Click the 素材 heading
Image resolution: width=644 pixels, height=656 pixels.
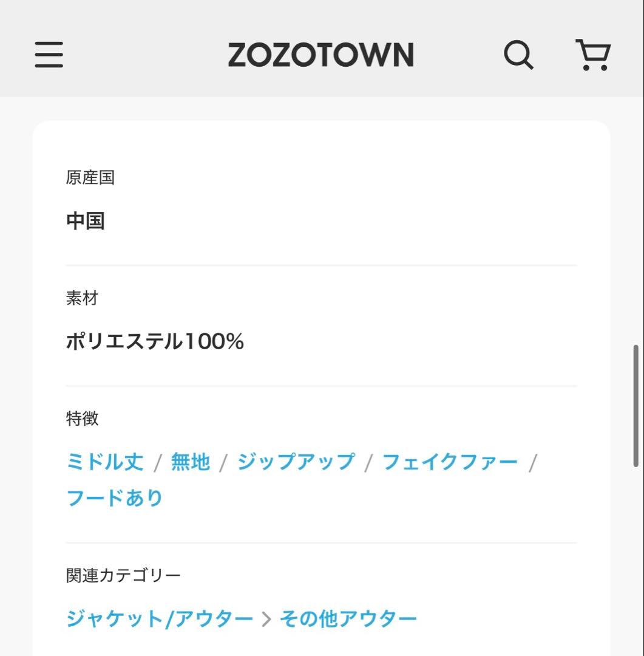tap(82, 298)
